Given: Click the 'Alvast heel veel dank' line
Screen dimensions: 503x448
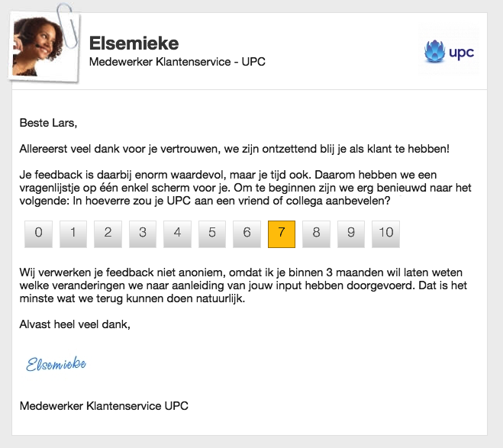Looking at the screenshot, I should coord(75,325).
